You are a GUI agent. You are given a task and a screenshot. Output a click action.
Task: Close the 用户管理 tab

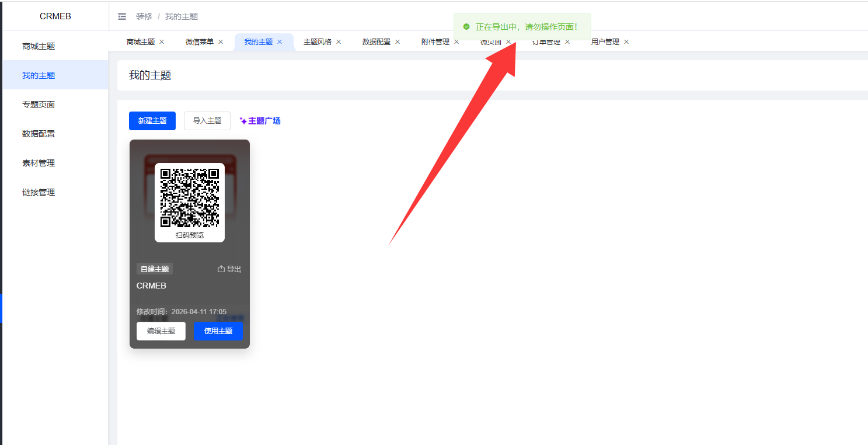pos(626,42)
